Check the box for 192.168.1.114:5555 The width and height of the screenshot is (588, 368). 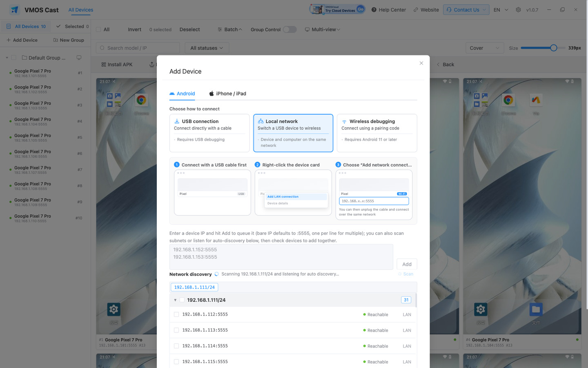pyautogui.click(x=176, y=346)
